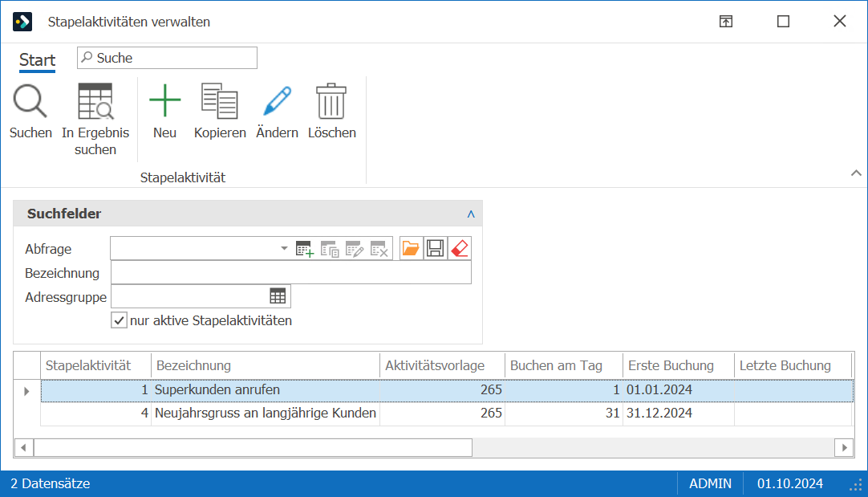Click Aktivitätsvorlage 265 in Superkunden row

point(442,390)
